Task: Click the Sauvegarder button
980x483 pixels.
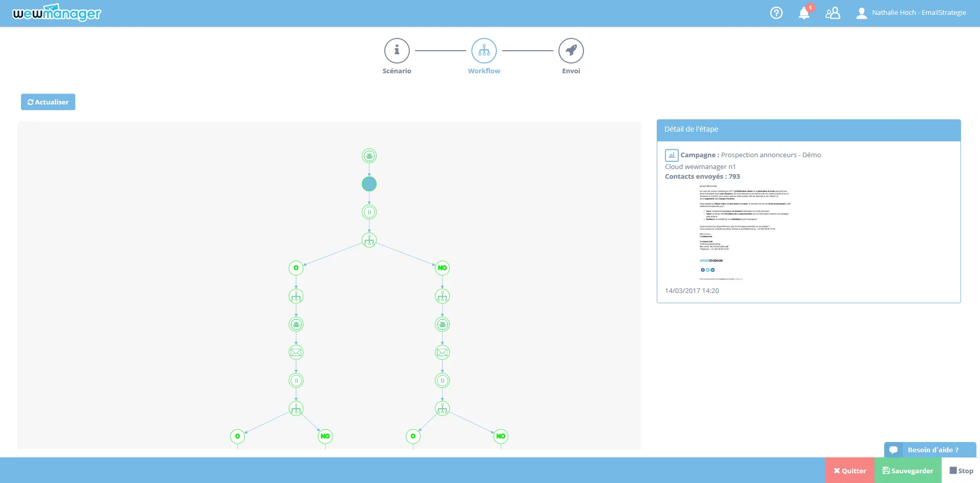Action: click(x=908, y=471)
